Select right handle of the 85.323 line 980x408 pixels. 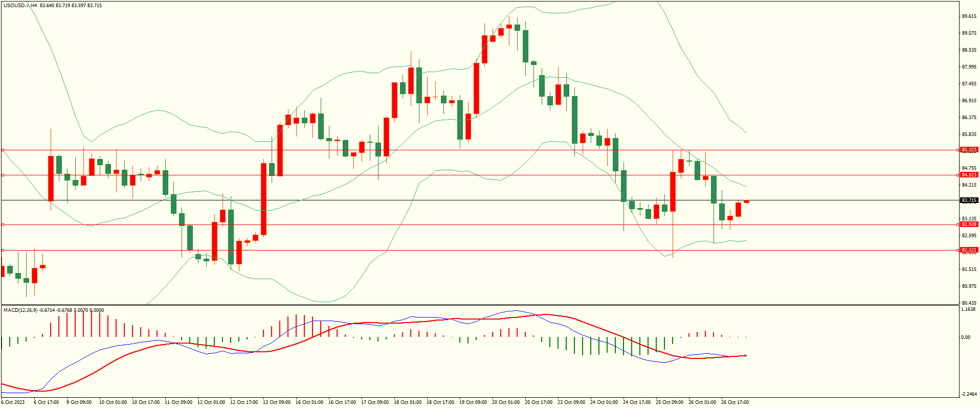coord(958,150)
